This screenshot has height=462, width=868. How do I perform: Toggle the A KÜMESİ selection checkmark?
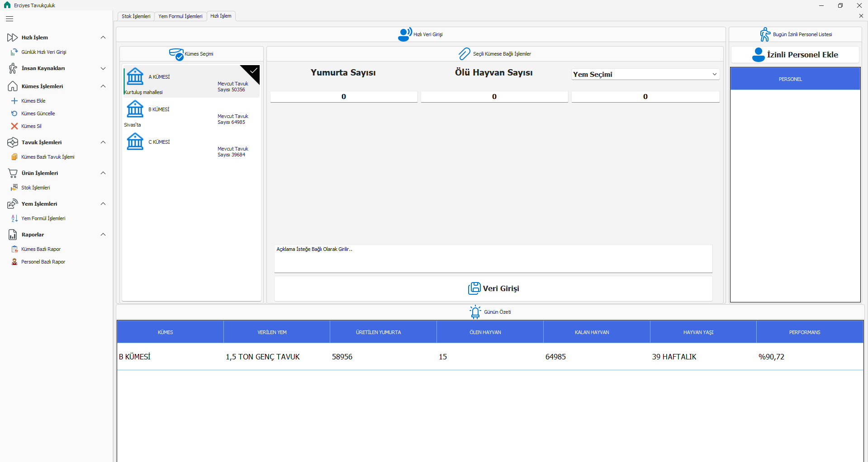[x=254, y=71]
